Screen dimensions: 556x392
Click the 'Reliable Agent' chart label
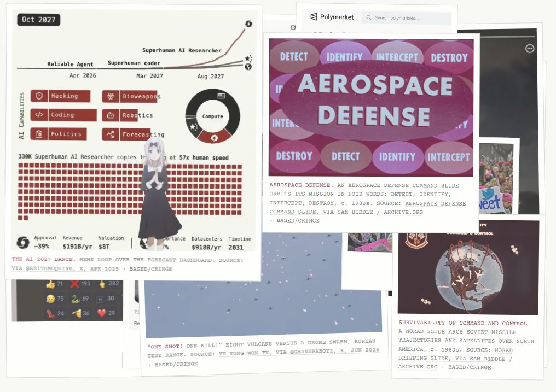[70, 64]
